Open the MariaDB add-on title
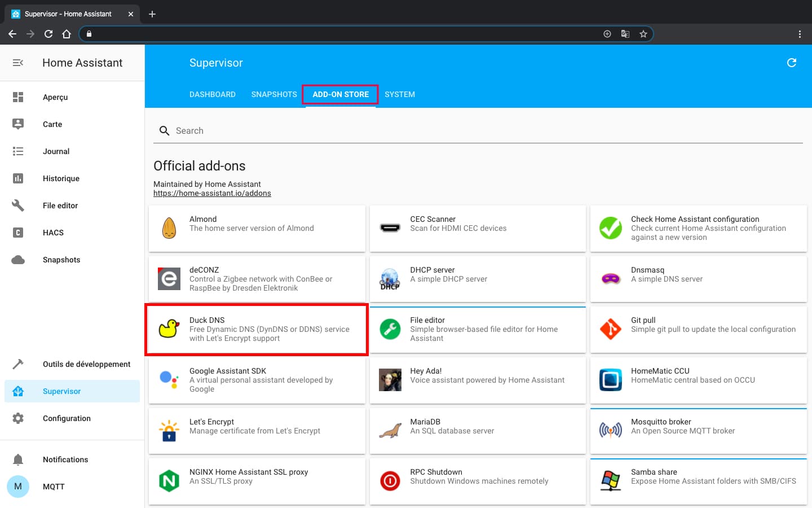 tap(425, 422)
